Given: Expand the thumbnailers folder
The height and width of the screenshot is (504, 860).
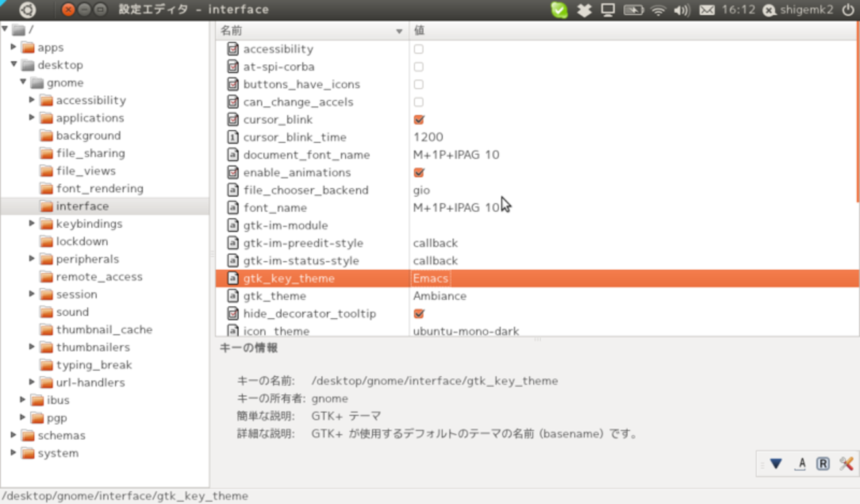Looking at the screenshot, I should 32,347.
